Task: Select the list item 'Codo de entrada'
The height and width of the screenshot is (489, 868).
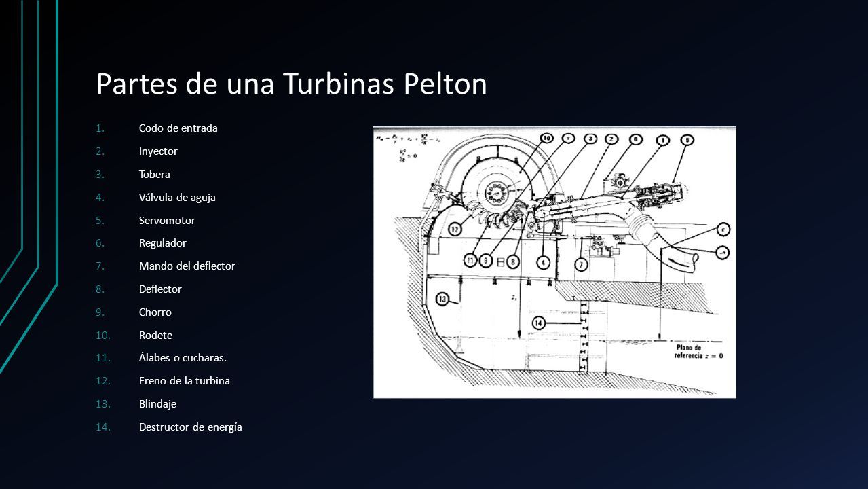Action: coord(178,128)
